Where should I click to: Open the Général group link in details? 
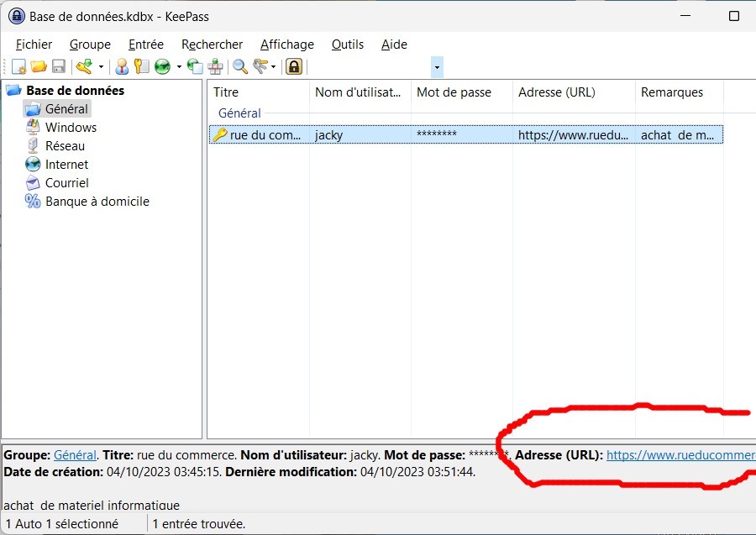click(75, 454)
